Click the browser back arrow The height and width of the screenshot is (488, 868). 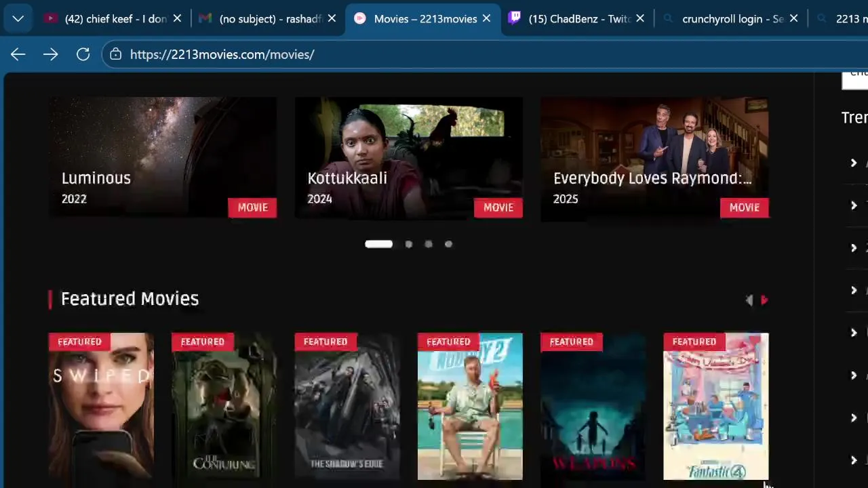18,54
